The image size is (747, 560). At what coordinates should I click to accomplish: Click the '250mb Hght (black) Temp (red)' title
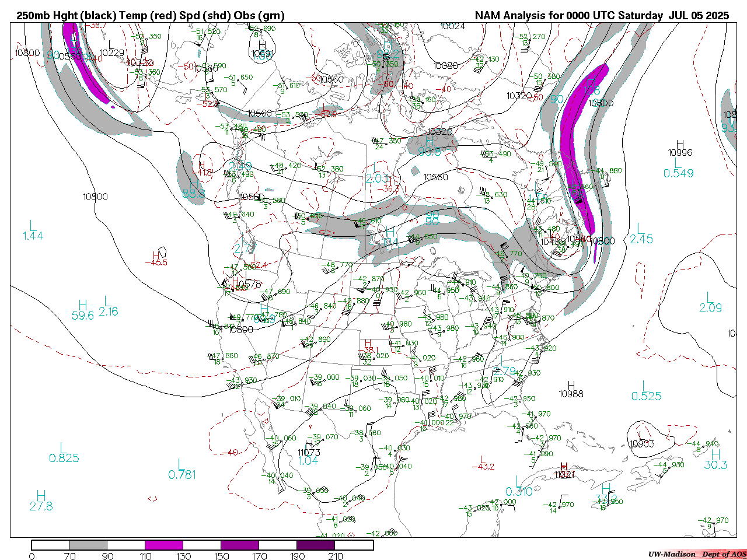96,16
